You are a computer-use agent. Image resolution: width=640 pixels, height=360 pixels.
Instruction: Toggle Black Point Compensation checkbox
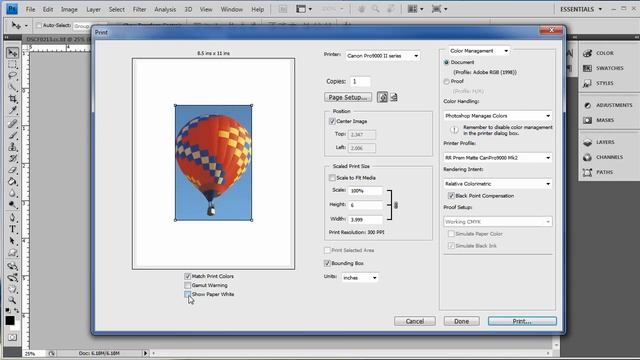[451, 196]
